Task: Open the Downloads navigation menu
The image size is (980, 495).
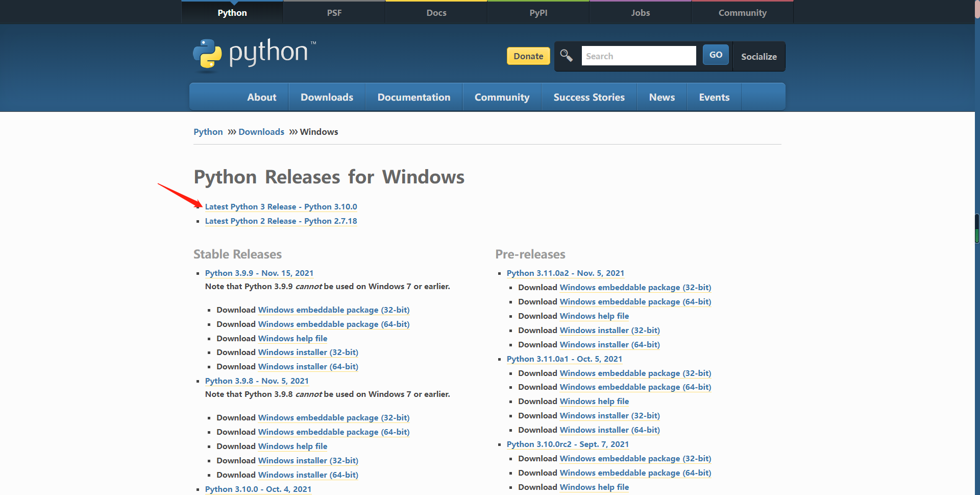Action: tap(327, 97)
